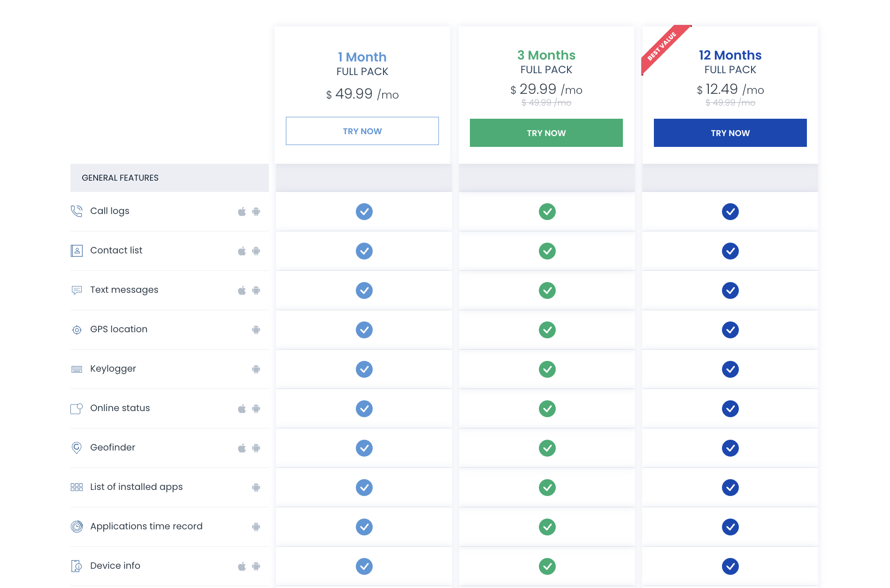
Task: Click the Call logs phone icon
Action: point(77,211)
